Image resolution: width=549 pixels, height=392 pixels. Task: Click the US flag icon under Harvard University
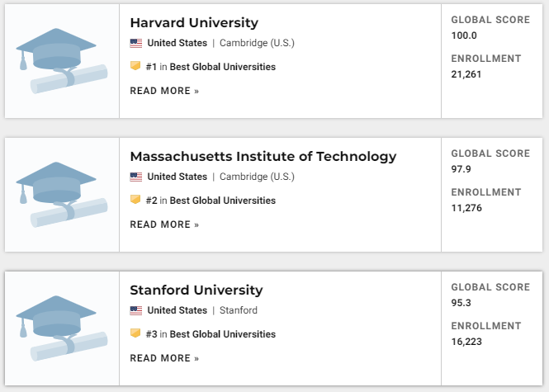(x=136, y=43)
